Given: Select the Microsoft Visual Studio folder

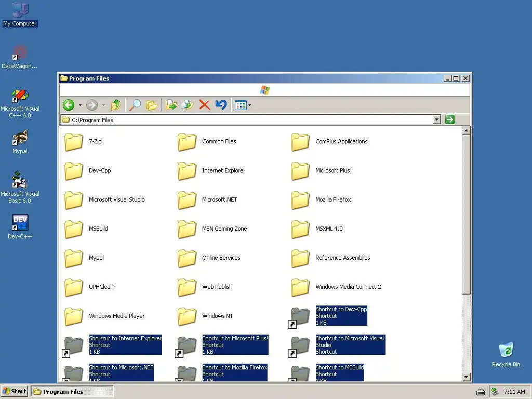Looking at the screenshot, I should pyautogui.click(x=104, y=200).
